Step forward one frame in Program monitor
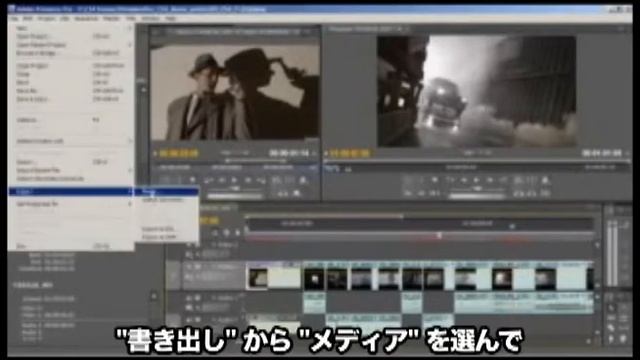The image size is (640, 360). click(x=490, y=180)
